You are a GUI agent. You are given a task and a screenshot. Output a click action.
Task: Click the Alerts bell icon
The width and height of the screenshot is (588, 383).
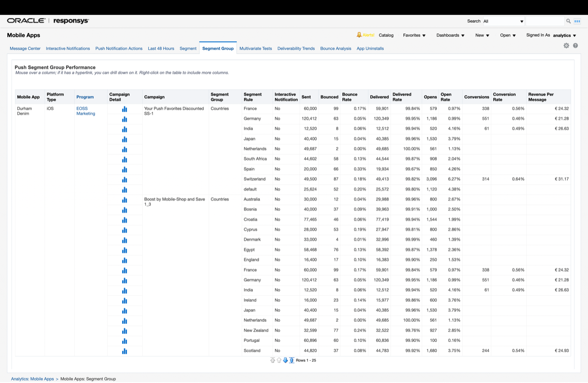pyautogui.click(x=359, y=35)
